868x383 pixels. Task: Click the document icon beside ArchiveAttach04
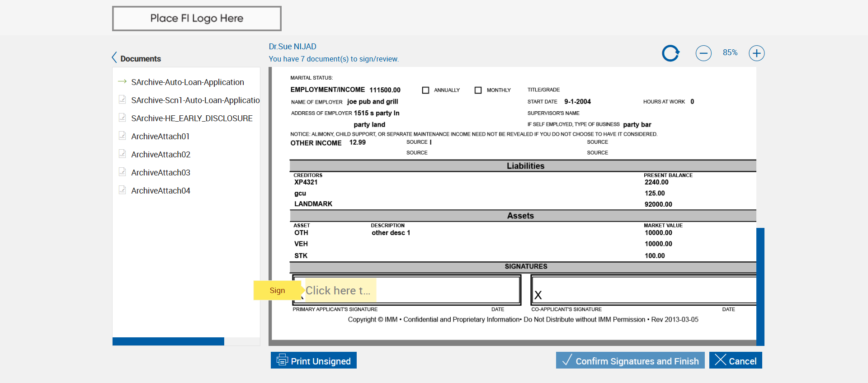(x=122, y=190)
